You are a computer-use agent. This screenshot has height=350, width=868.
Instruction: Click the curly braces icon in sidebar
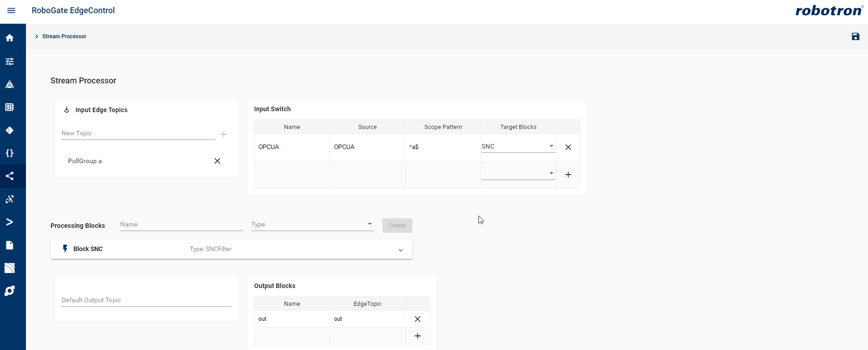10,153
